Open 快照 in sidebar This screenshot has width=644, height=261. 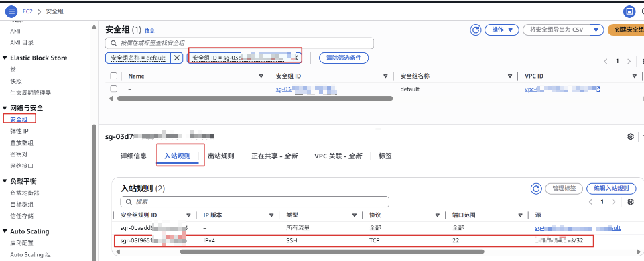tap(16, 81)
